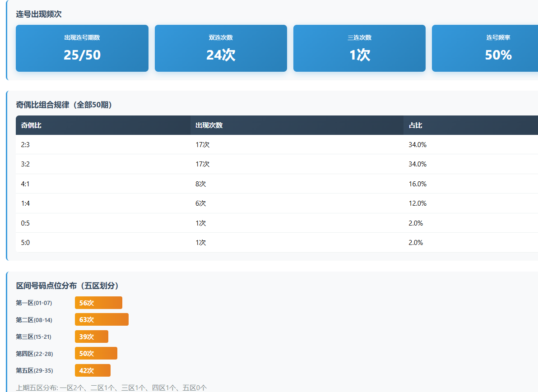Select the 2:3 ratio cell
538x392 pixels.
25,145
